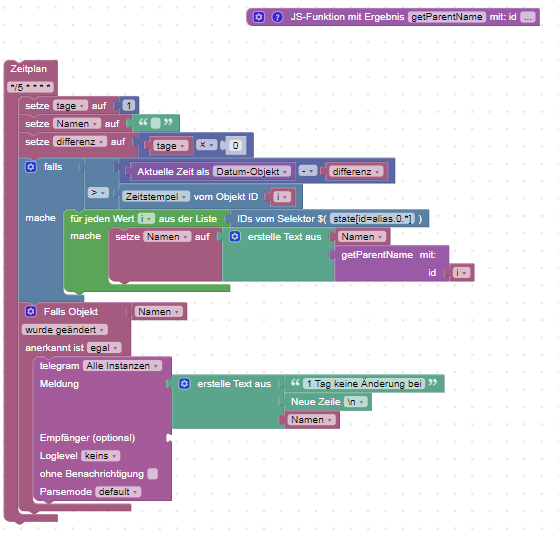
Task: Open the Alle Instanzen telegram dropdown
Action: pos(122,366)
